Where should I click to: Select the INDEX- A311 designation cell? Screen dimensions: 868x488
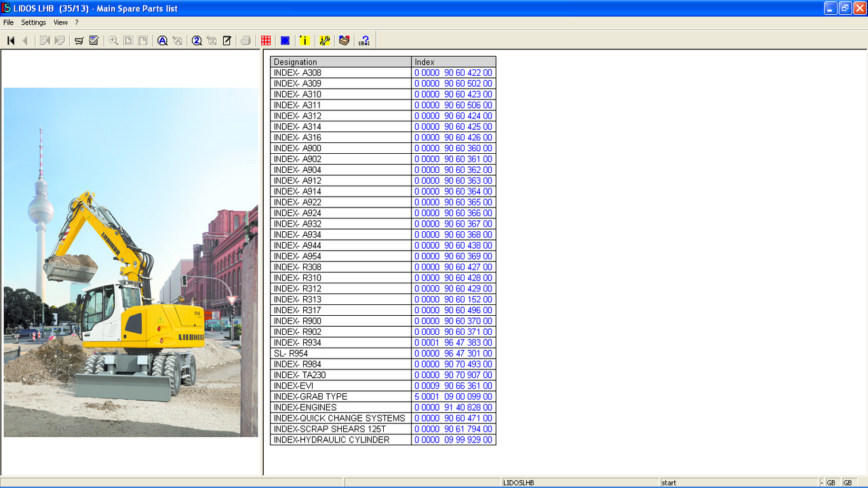coord(340,105)
